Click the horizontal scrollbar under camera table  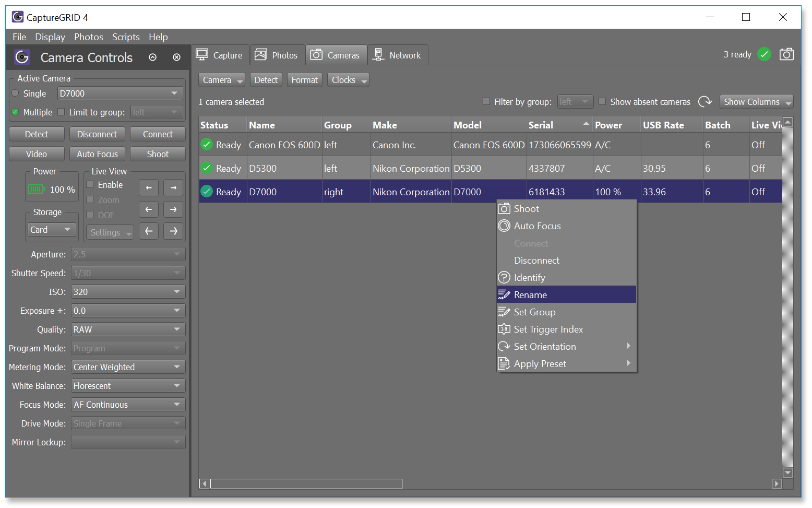(306, 483)
